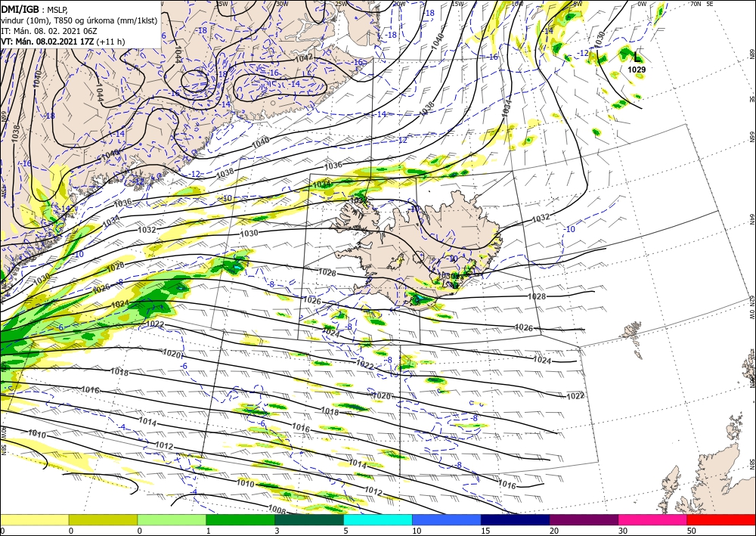Click the olive-yellow legend swatch
Viewport: 756px width, 536px height.
tap(103, 519)
